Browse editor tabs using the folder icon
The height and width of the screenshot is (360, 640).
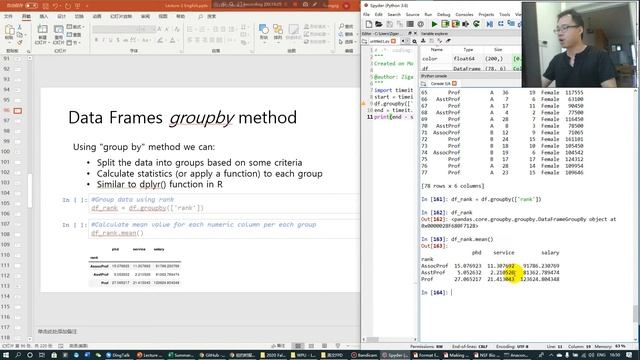[x=364, y=42]
